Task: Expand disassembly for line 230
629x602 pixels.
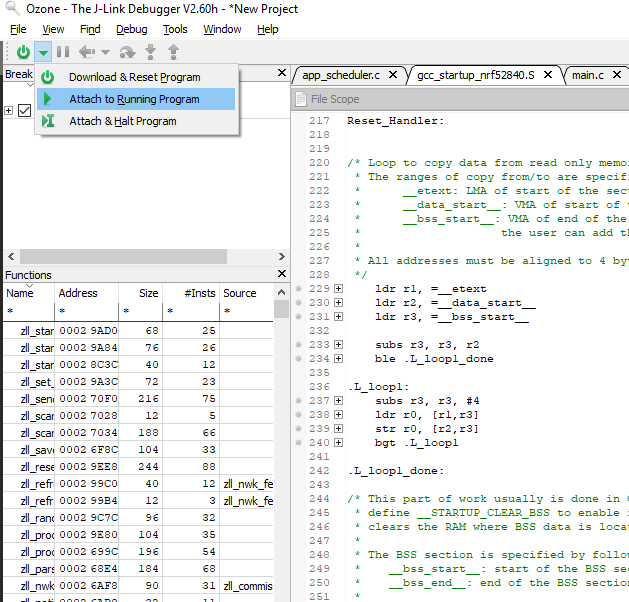Action: (339, 302)
